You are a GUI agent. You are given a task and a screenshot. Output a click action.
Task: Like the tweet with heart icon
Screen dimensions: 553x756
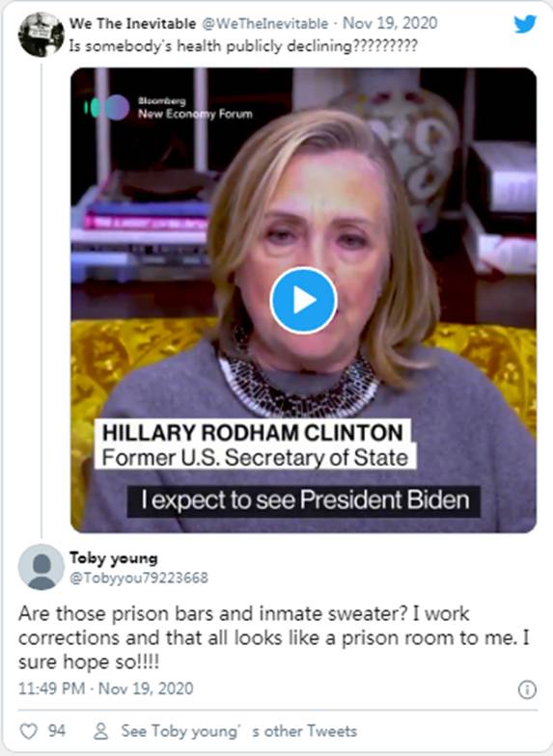[29, 731]
